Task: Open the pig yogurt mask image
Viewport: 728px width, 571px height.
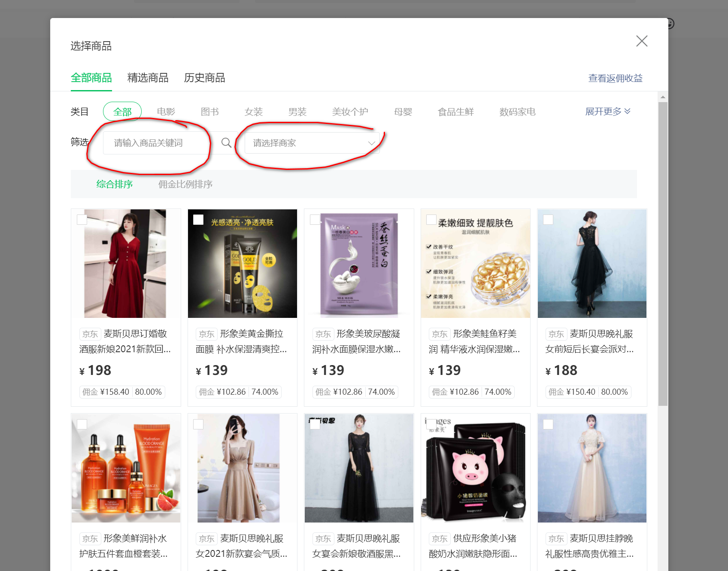Action: (x=476, y=468)
